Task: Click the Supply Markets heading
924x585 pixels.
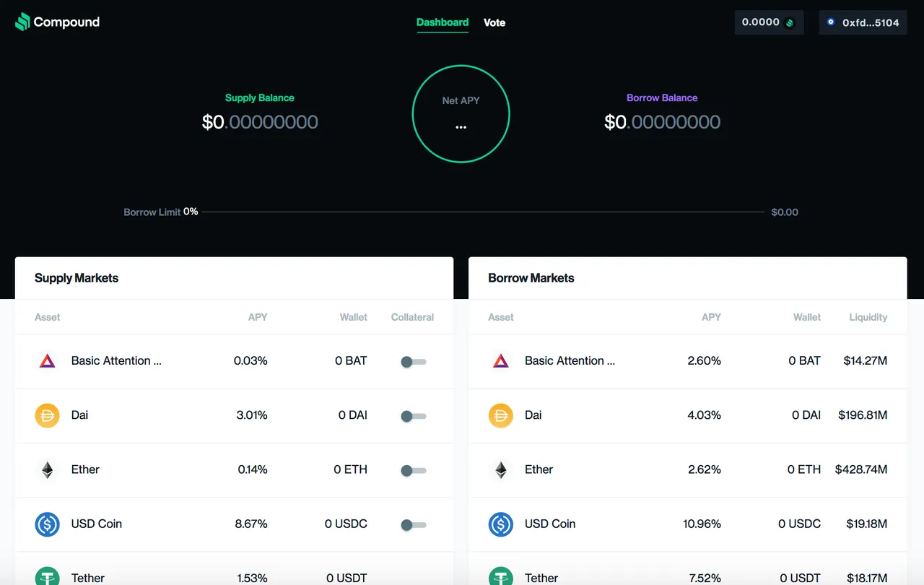Action: [77, 278]
